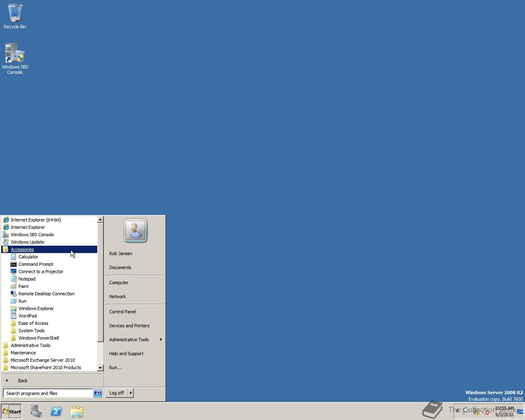The width and height of the screenshot is (525, 420).
Task: Launch Windows Update from the programs list
Action: click(x=49, y=242)
